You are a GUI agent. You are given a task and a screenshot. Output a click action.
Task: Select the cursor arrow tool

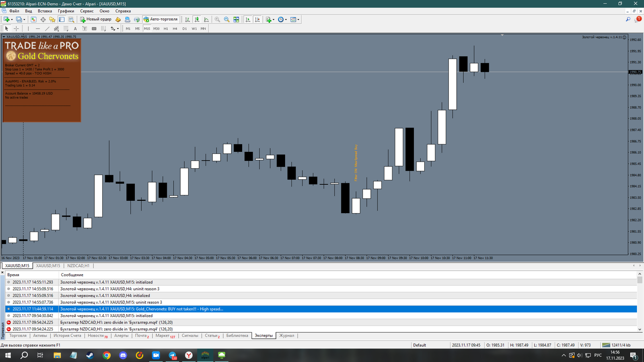pyautogui.click(x=6, y=28)
